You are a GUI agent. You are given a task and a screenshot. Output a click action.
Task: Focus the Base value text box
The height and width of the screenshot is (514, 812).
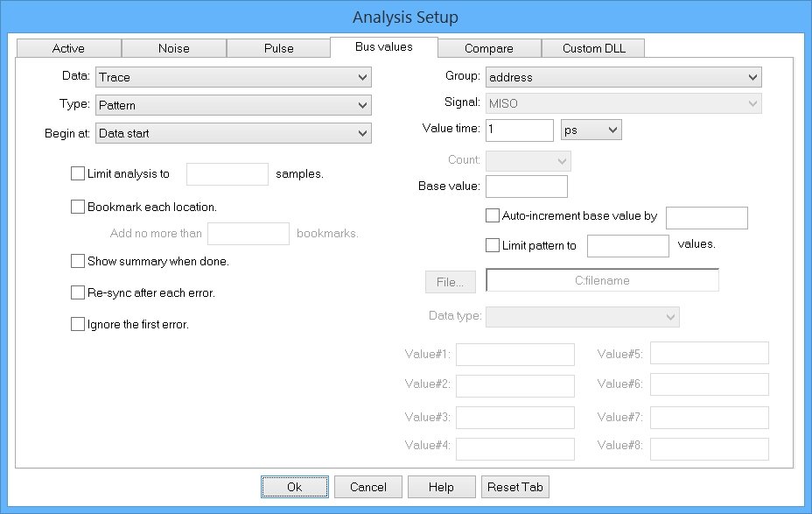point(526,187)
